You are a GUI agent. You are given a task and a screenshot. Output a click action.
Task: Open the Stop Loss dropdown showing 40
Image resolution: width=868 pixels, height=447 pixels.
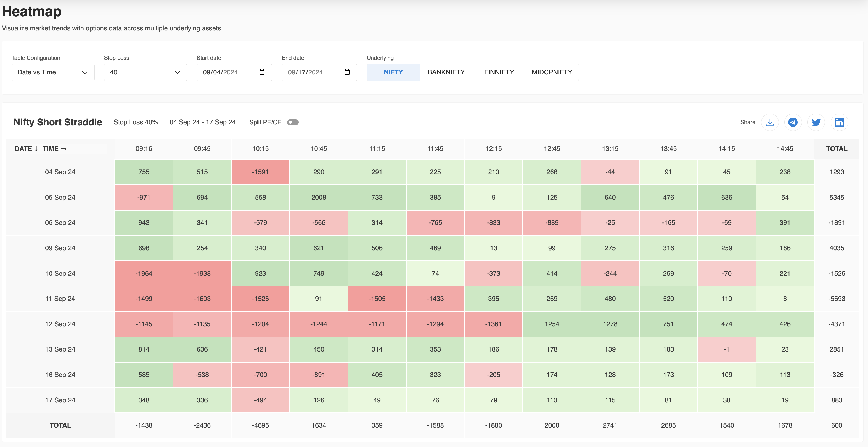point(146,72)
